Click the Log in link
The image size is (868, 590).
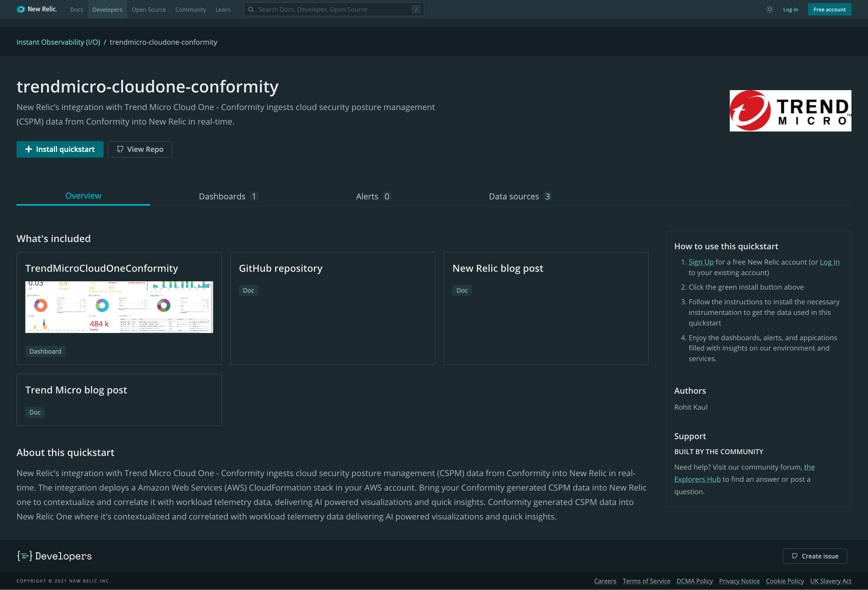(790, 9)
